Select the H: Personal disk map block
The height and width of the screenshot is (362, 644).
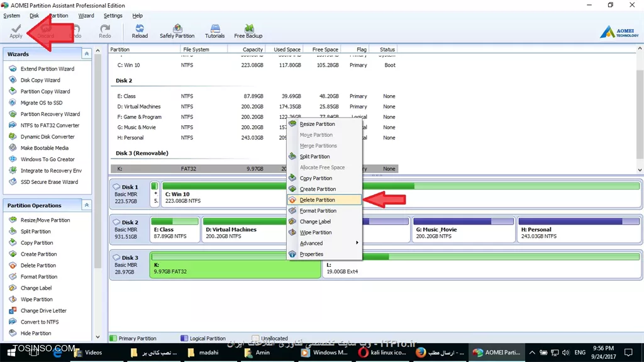(x=579, y=230)
